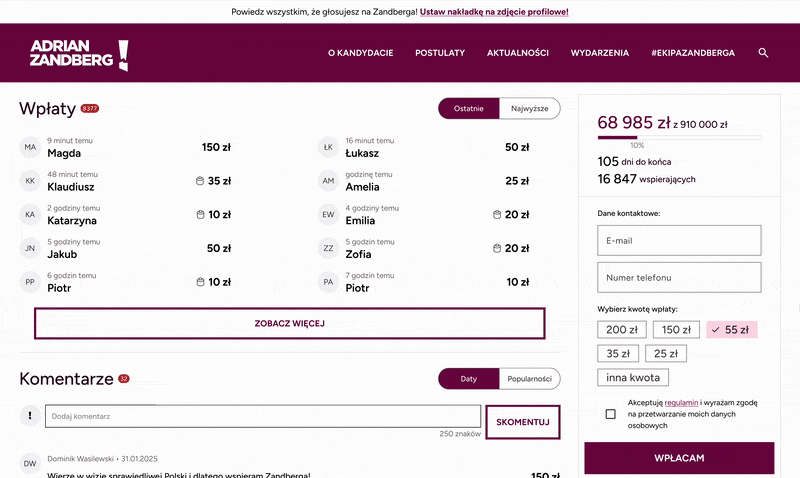Click the fundraising progress bar

coord(680,137)
